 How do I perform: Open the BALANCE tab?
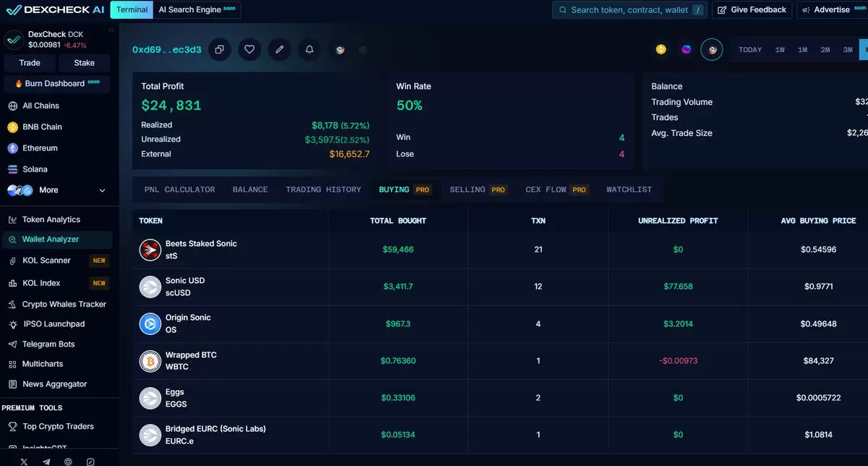(250, 190)
